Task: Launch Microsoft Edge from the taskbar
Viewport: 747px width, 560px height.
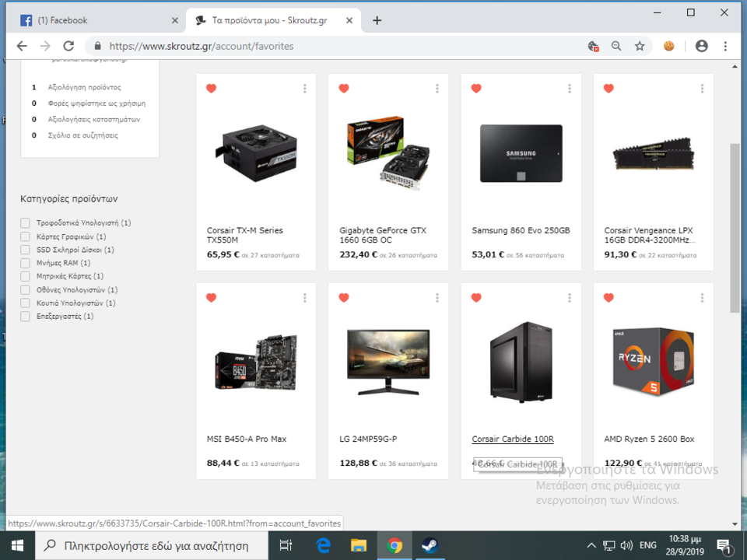Action: pos(323,546)
